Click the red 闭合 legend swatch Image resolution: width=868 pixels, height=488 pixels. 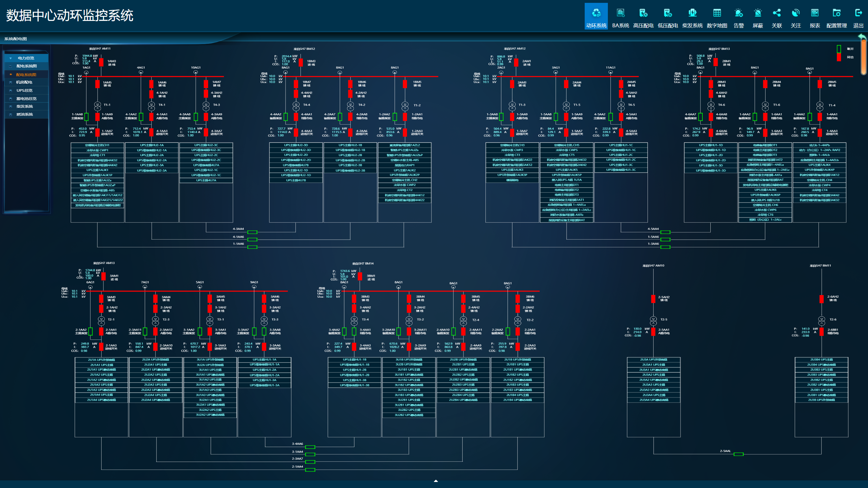[839, 57]
